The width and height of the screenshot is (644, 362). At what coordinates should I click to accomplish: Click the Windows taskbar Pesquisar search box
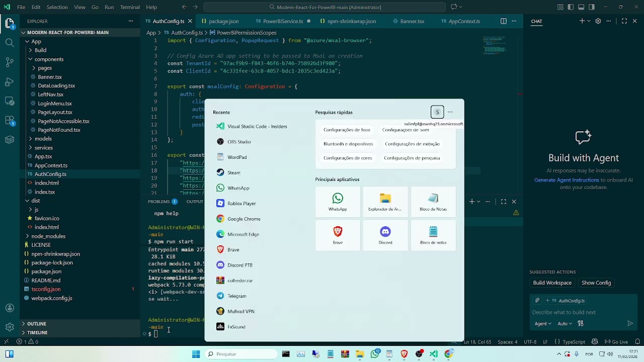click(241, 354)
